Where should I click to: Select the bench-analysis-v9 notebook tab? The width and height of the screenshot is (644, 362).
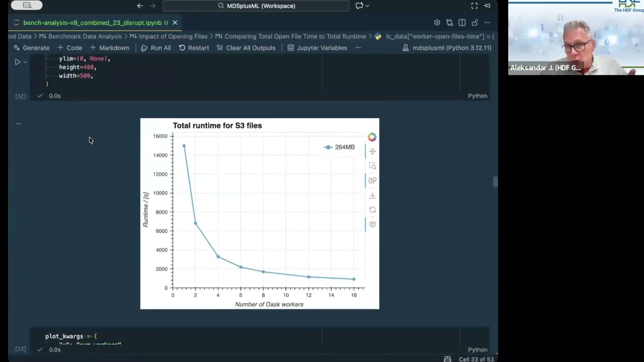[x=96, y=23]
